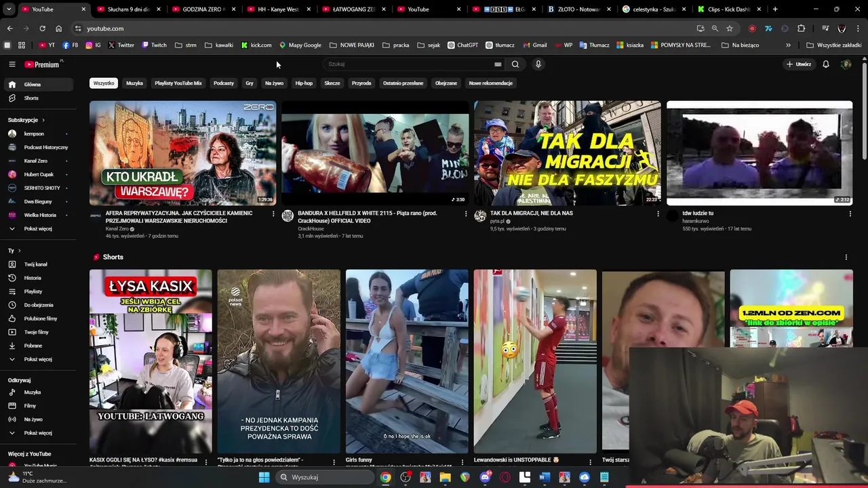Open the Shorts shelf three-dot menu

point(846,257)
